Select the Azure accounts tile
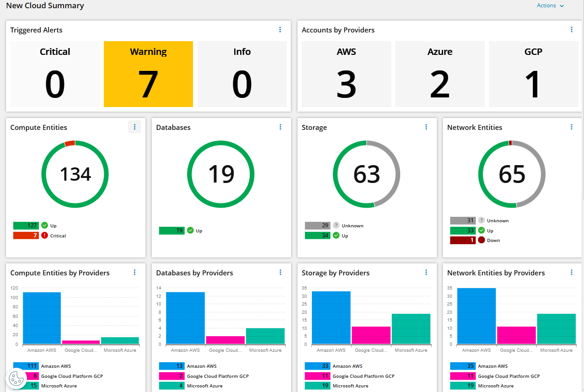The image size is (584, 392). tap(440, 74)
